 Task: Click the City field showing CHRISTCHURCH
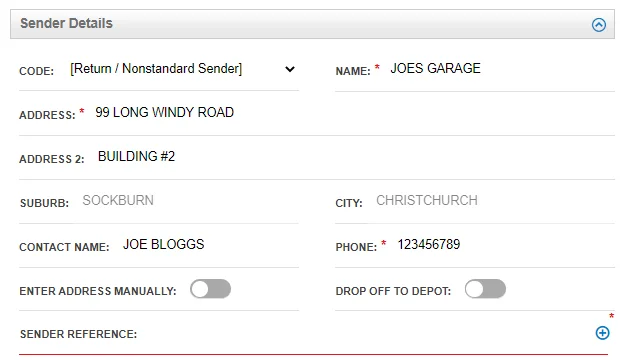point(494,200)
